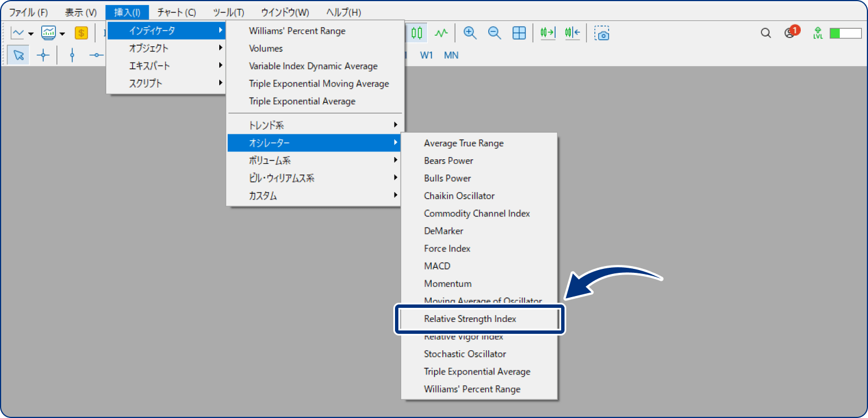The height and width of the screenshot is (418, 868).
Task: Click the tile windows grid icon
Action: pyautogui.click(x=519, y=33)
